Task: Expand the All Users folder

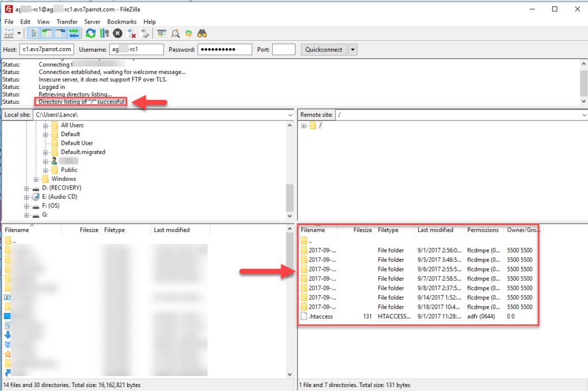Action: (x=45, y=126)
